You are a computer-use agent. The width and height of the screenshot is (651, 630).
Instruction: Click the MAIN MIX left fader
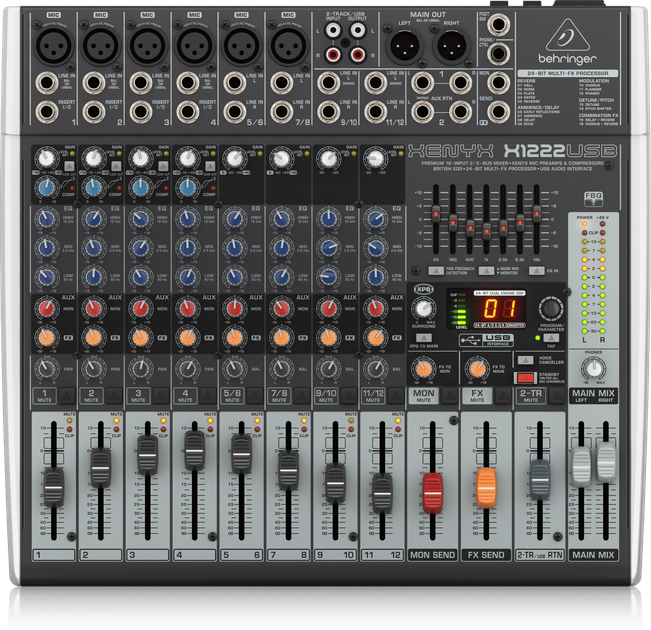581,467
